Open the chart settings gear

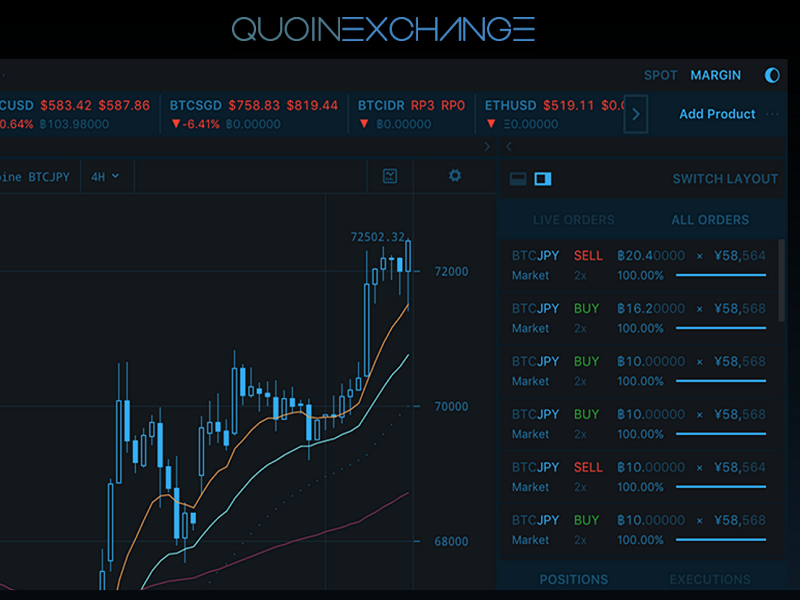click(x=455, y=175)
